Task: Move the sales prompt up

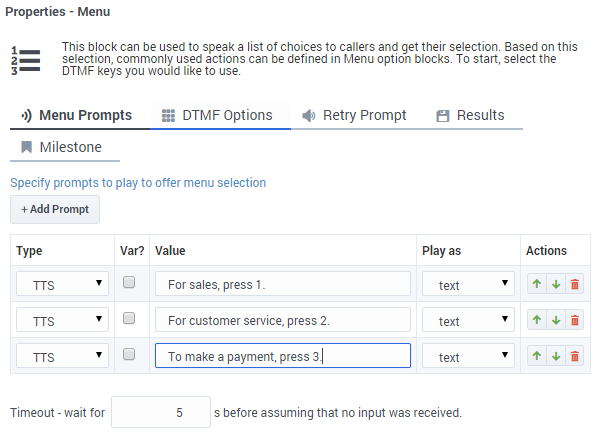Action: coord(537,285)
